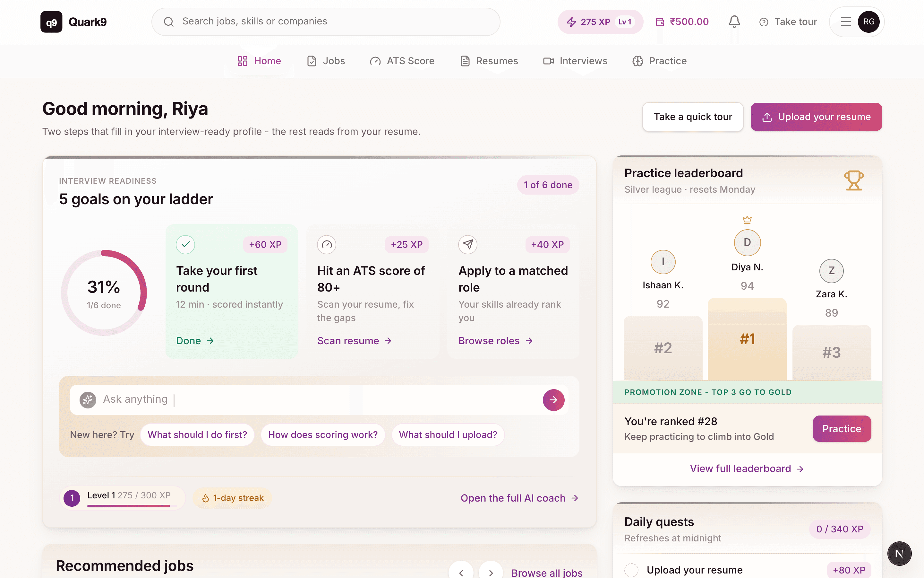
Task: Click Open the full AI coach link
Action: pyautogui.click(x=519, y=498)
